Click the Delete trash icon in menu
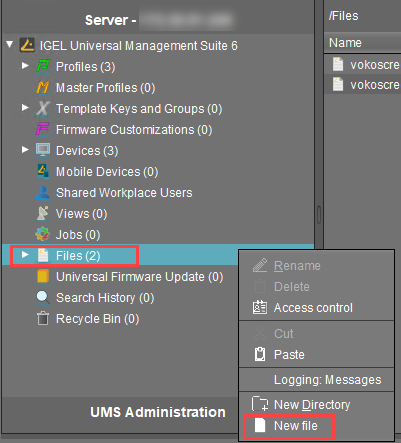Screen dimensions: 401x443 260,286
